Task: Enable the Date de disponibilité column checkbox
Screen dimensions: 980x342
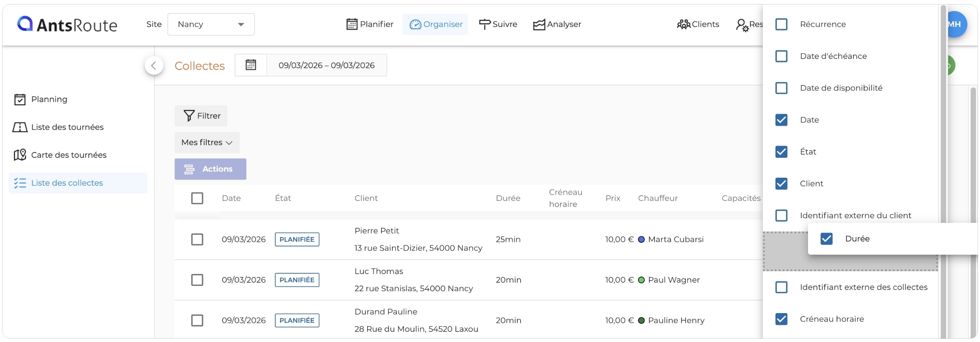Action: 781,88
